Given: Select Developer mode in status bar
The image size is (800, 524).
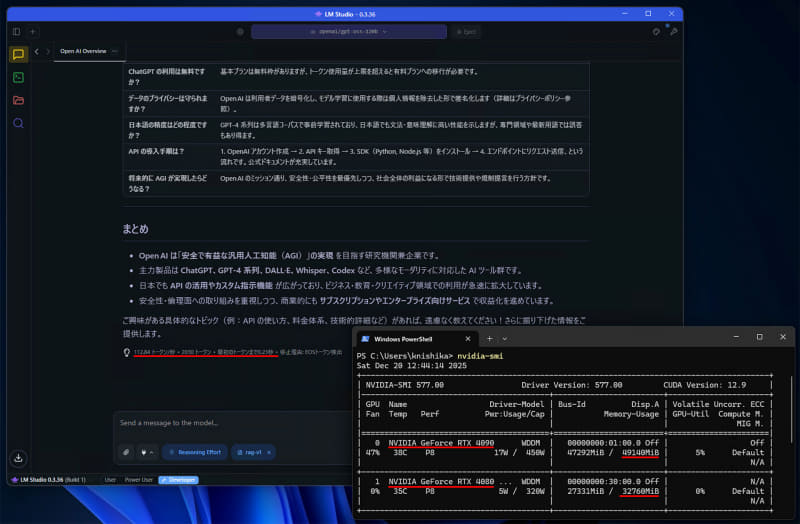Looking at the screenshot, I should [x=178, y=480].
